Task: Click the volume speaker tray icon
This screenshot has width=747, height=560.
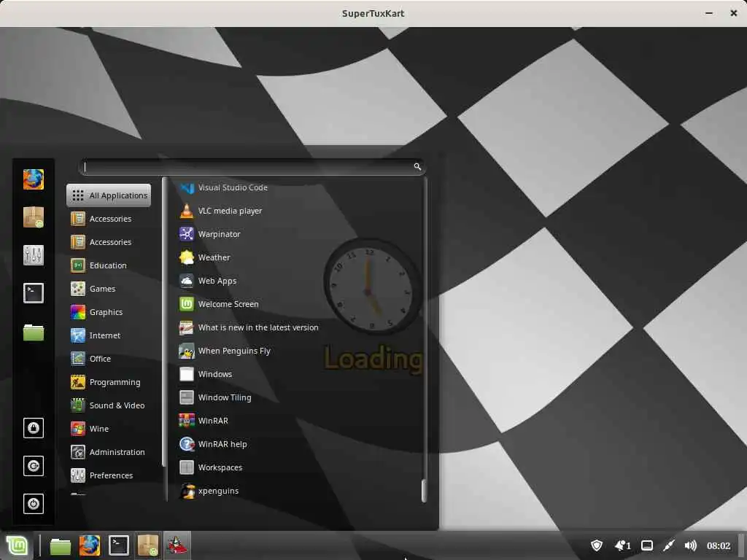Action: pos(690,545)
